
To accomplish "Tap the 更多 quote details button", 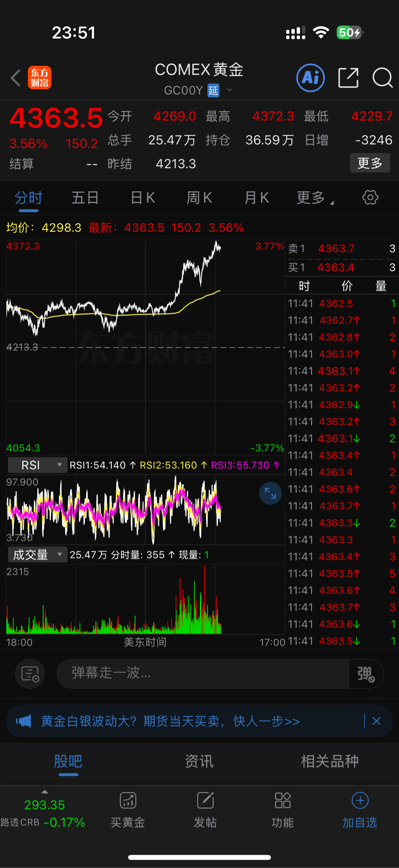I will coord(370,163).
